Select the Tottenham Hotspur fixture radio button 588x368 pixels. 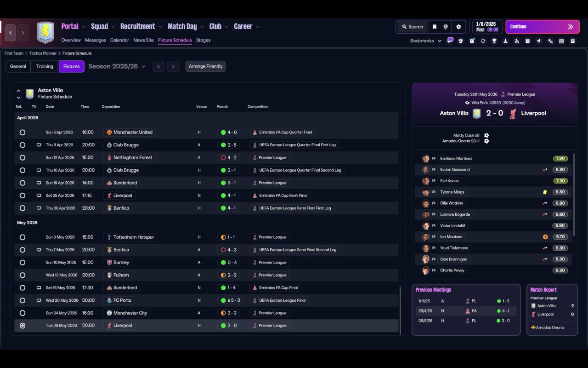23,237
